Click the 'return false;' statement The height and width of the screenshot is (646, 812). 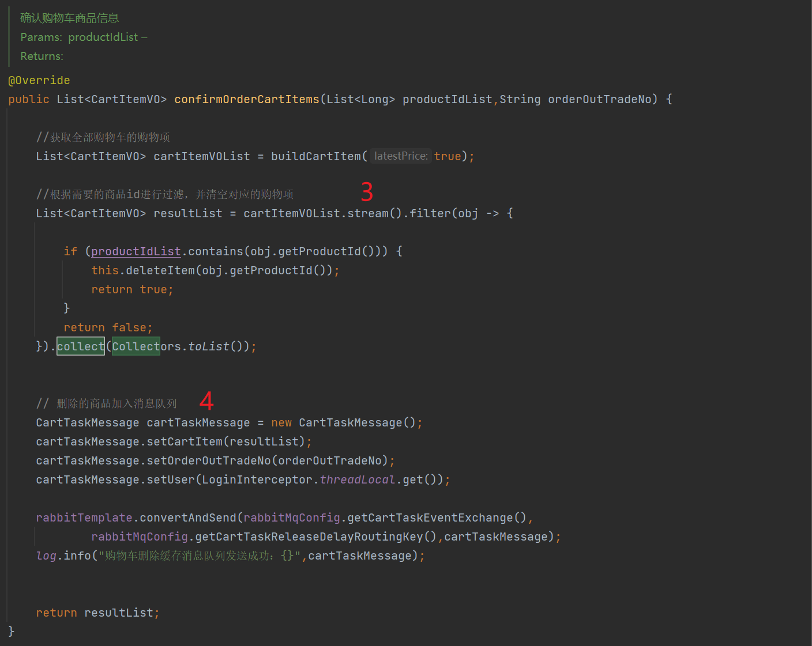108,327
